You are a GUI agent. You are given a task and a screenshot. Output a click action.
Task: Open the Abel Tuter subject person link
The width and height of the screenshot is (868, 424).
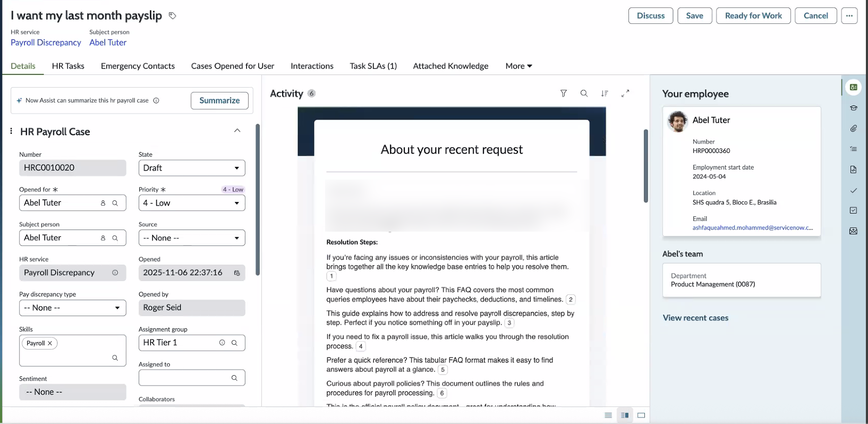click(108, 43)
